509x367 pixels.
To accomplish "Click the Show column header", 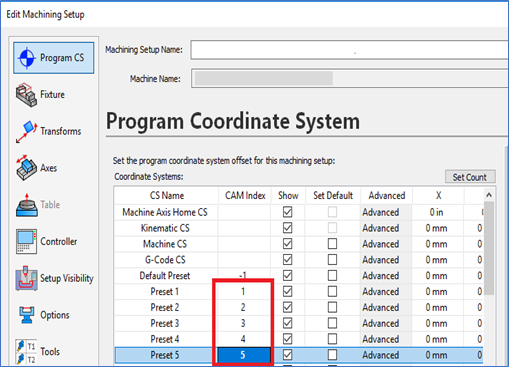I will click(x=288, y=195).
